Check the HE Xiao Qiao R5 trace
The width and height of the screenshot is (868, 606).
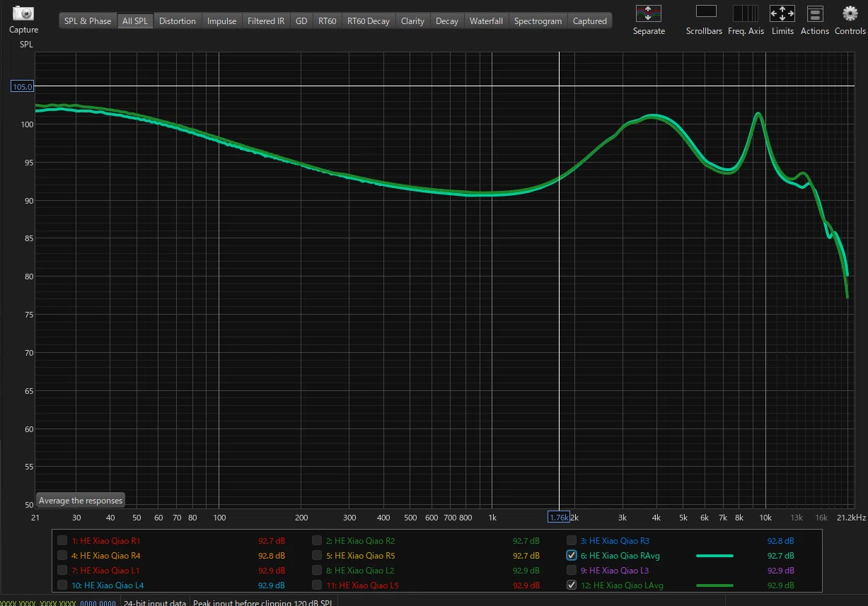317,556
